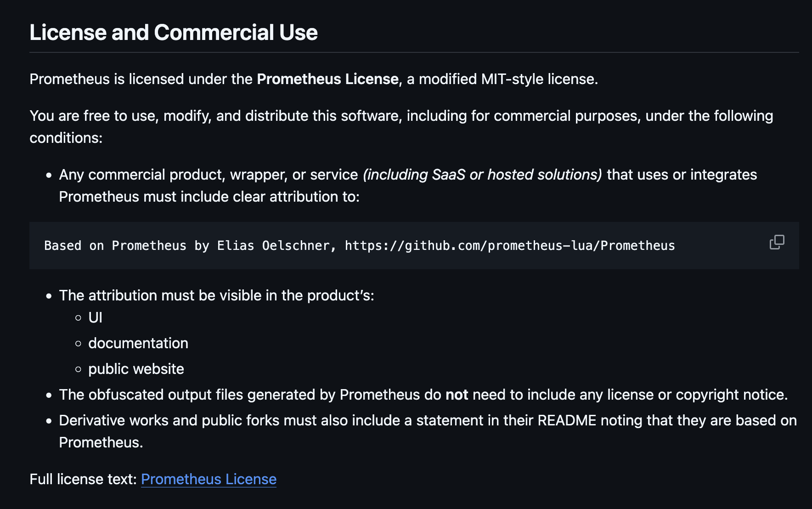Click the Based on Prometheus text in code
Viewport: 812px width, 509px height.
point(115,246)
